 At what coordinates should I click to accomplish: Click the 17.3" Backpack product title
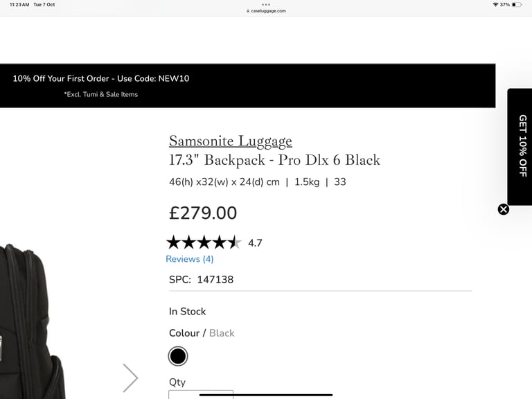click(274, 160)
